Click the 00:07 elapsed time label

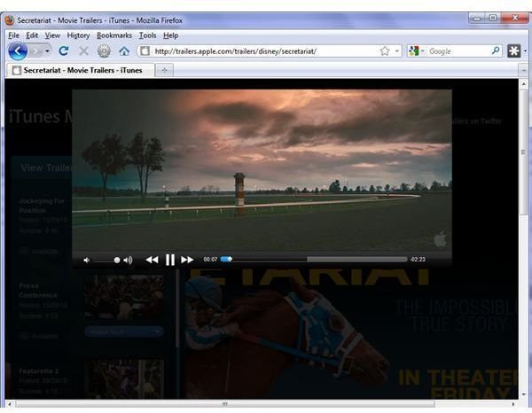click(210, 260)
